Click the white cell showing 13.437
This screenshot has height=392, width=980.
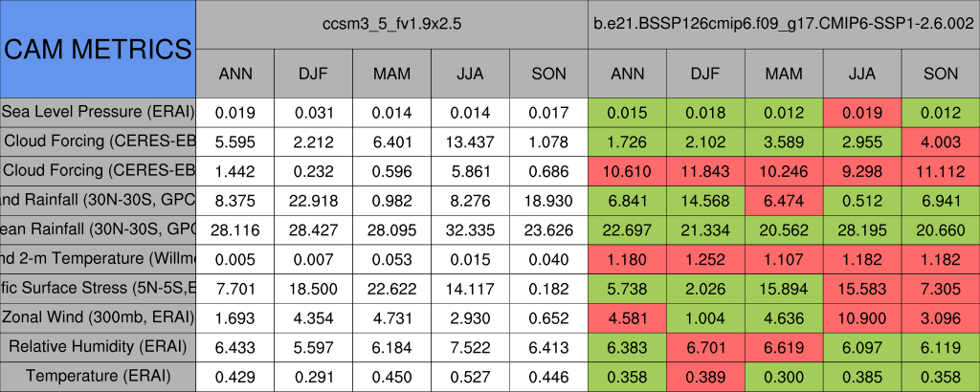coord(470,142)
